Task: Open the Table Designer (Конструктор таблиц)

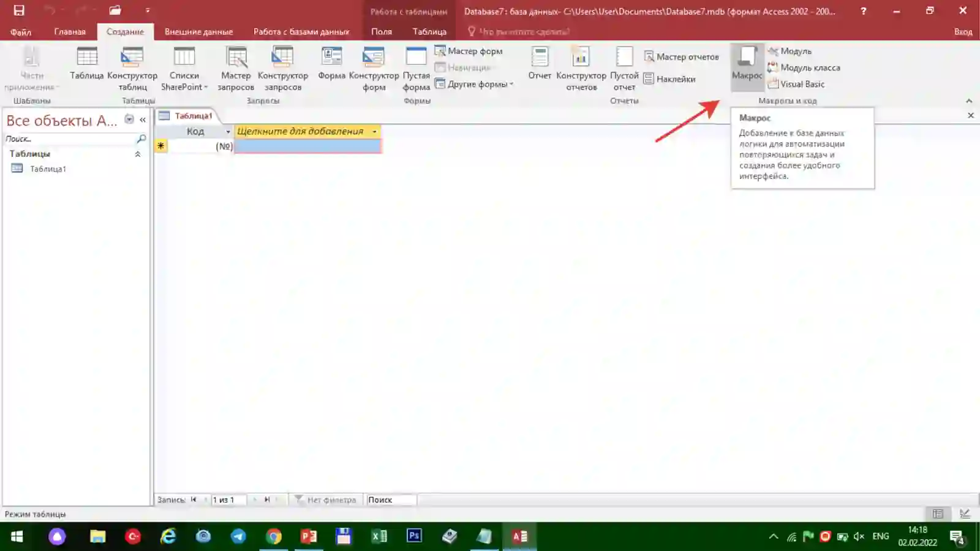Action: coord(132,69)
